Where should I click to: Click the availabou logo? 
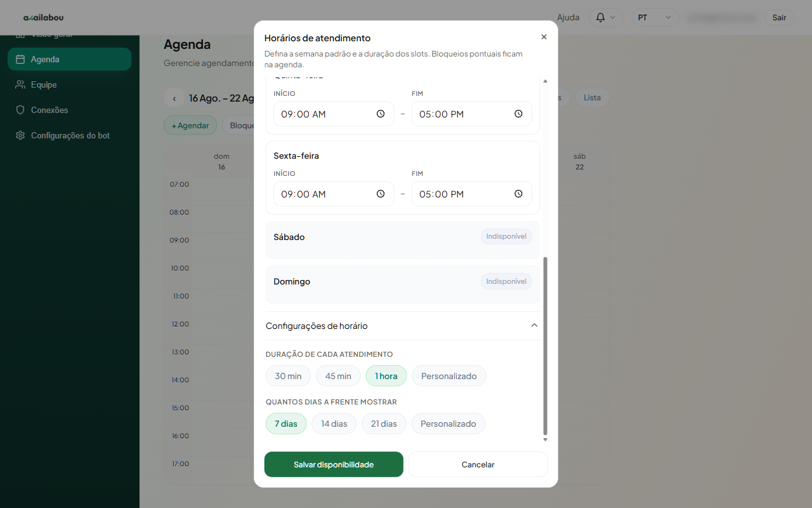click(43, 17)
